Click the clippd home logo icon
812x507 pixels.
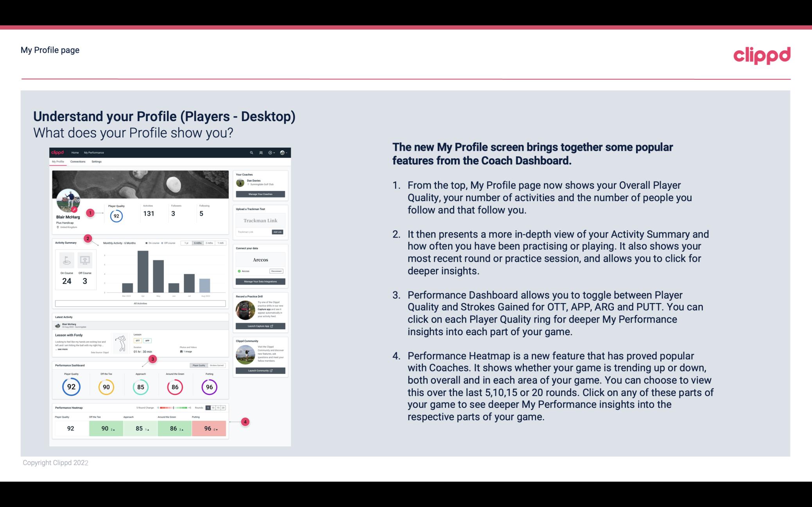pyautogui.click(x=59, y=152)
